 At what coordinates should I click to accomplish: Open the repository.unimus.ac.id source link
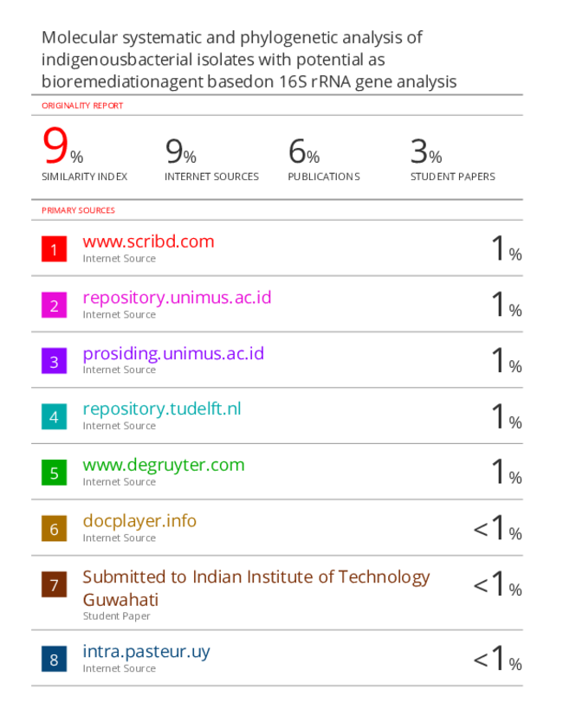coord(177,298)
